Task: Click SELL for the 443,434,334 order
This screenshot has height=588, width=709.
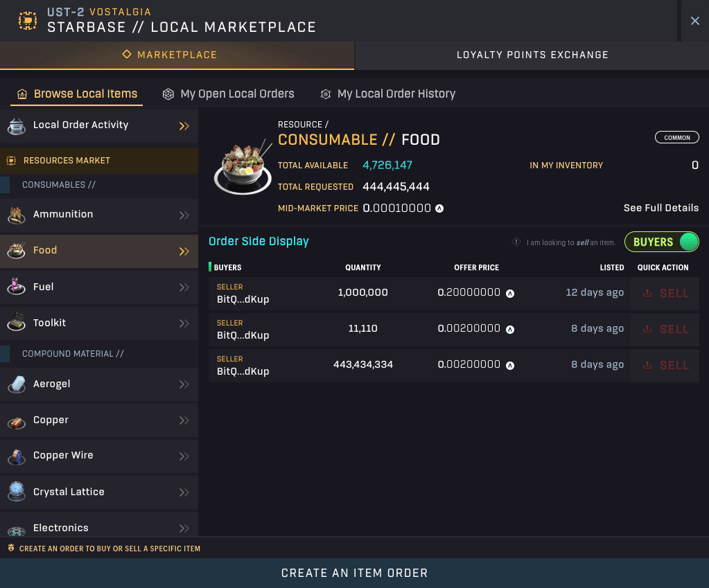Action: (x=665, y=366)
